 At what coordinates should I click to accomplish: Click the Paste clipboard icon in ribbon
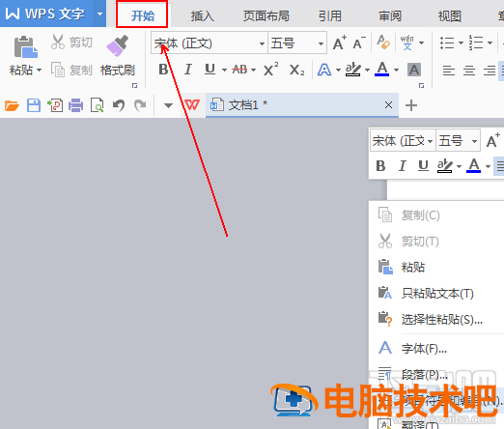click(x=25, y=47)
